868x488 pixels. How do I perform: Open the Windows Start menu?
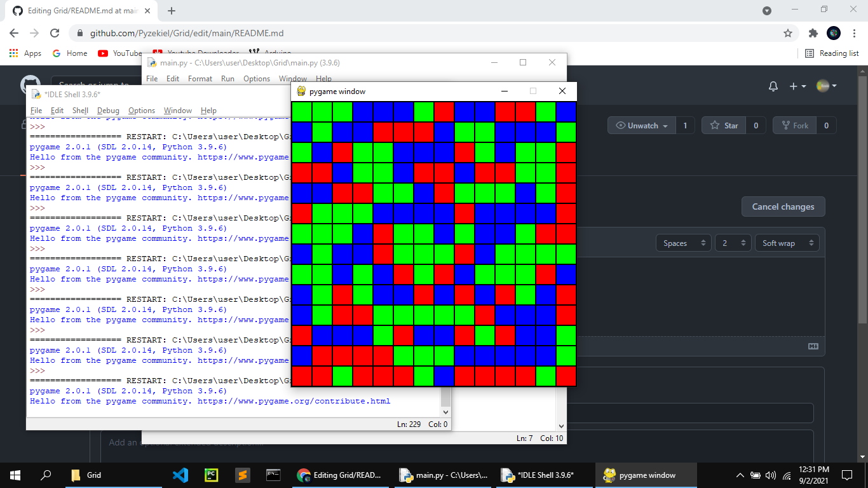click(x=15, y=475)
